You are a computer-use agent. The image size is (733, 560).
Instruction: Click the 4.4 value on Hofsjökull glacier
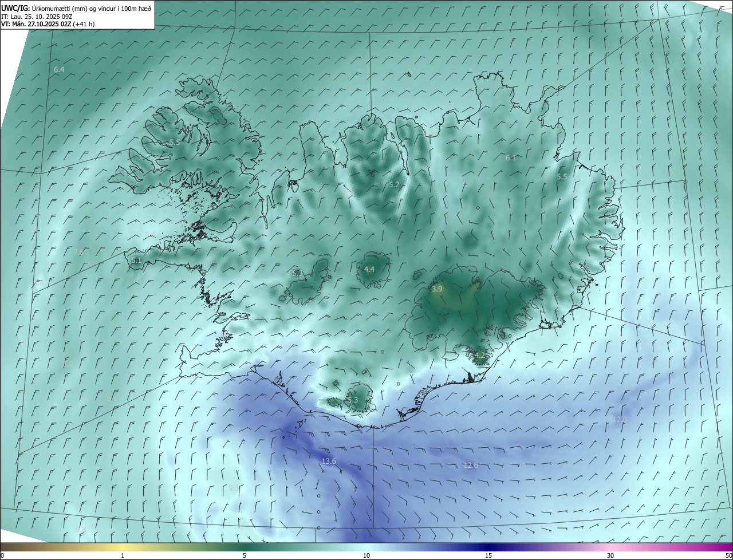(369, 269)
